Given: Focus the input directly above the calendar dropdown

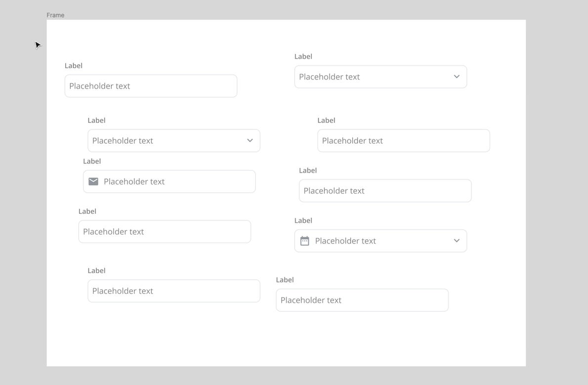Looking at the screenshot, I should tap(385, 191).
